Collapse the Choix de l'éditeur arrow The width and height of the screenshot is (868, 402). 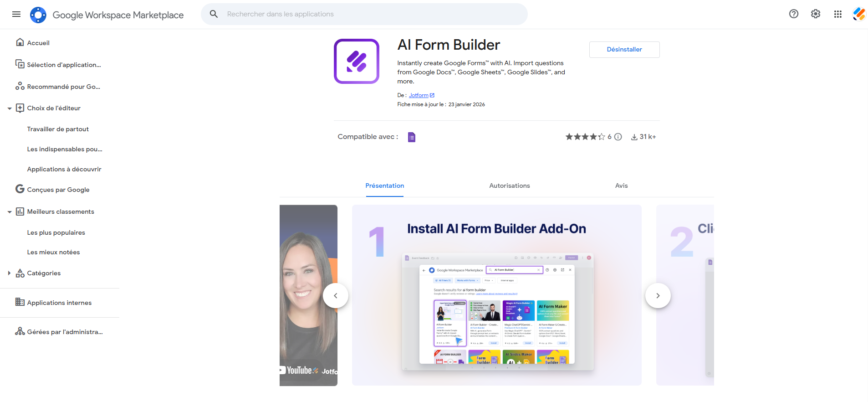coord(10,108)
